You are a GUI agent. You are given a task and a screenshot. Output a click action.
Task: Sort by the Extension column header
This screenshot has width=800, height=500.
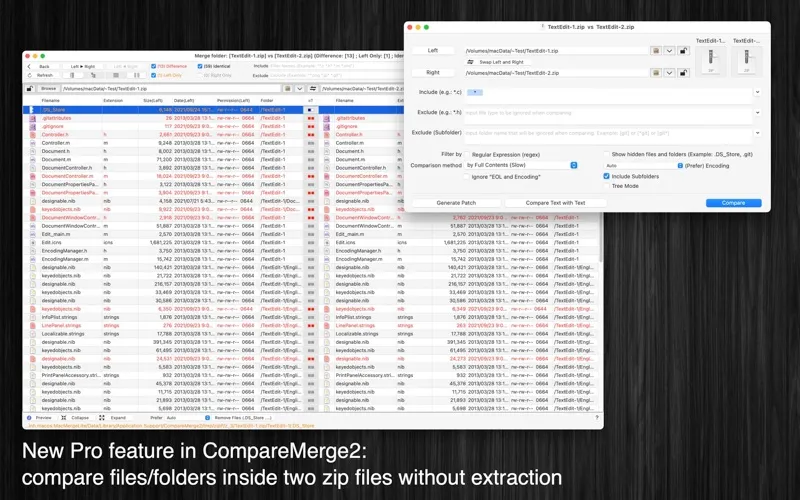pos(113,101)
